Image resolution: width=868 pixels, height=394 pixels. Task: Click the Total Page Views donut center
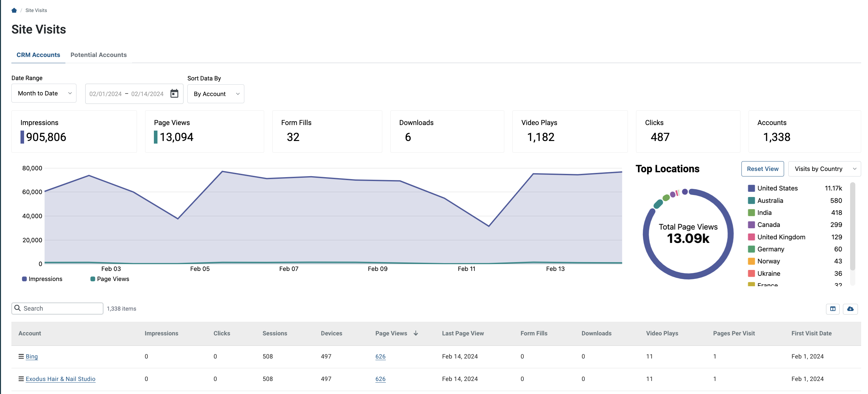pyautogui.click(x=688, y=233)
